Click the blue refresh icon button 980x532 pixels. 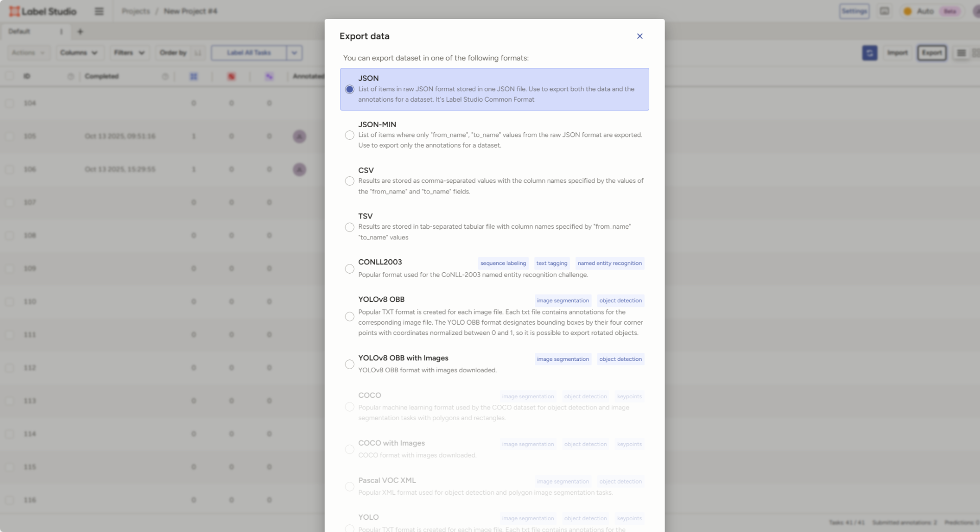click(869, 53)
